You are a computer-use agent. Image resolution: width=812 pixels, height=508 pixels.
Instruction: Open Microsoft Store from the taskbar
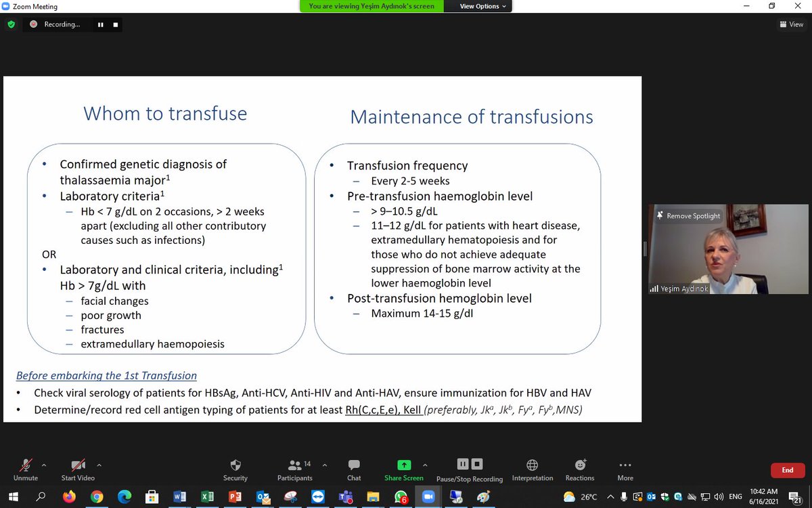pos(152,496)
